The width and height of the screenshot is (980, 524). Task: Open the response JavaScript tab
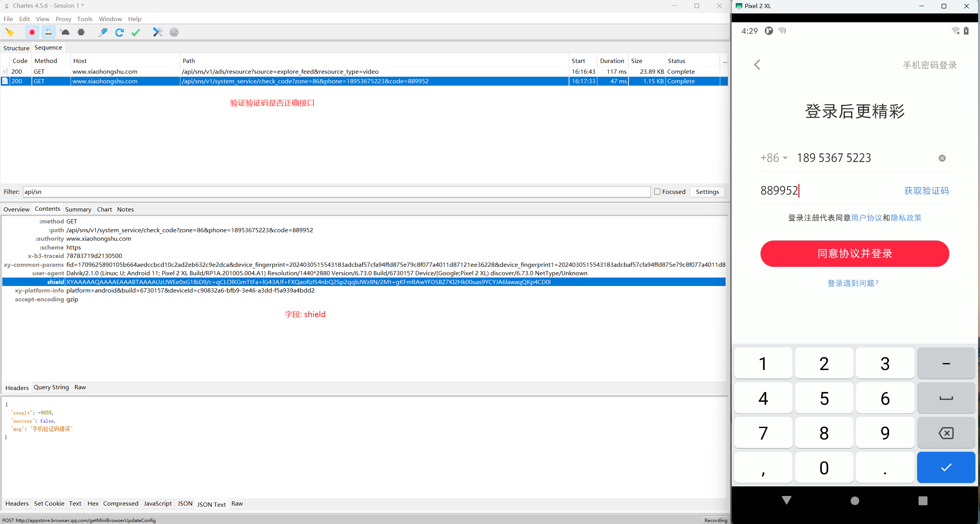tap(158, 503)
